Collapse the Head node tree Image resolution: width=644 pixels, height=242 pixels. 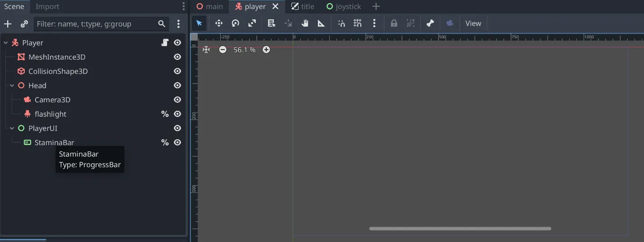click(x=12, y=86)
